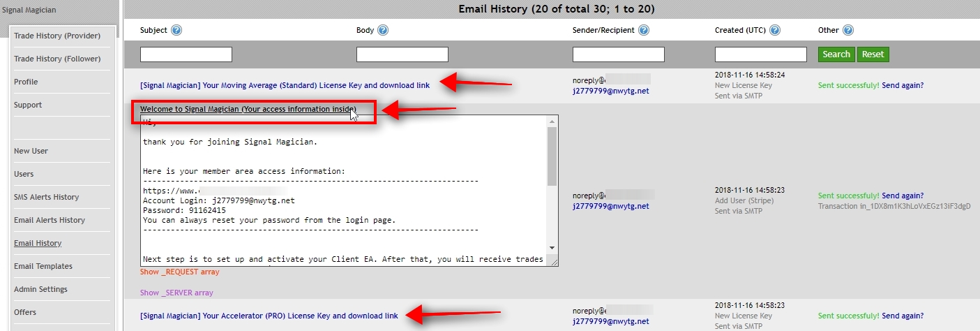Image resolution: width=980 pixels, height=331 pixels.
Task: Click Transaction in_1DX8m1K3hLoVxEGz13iF3dgD text
Action: tap(894, 206)
